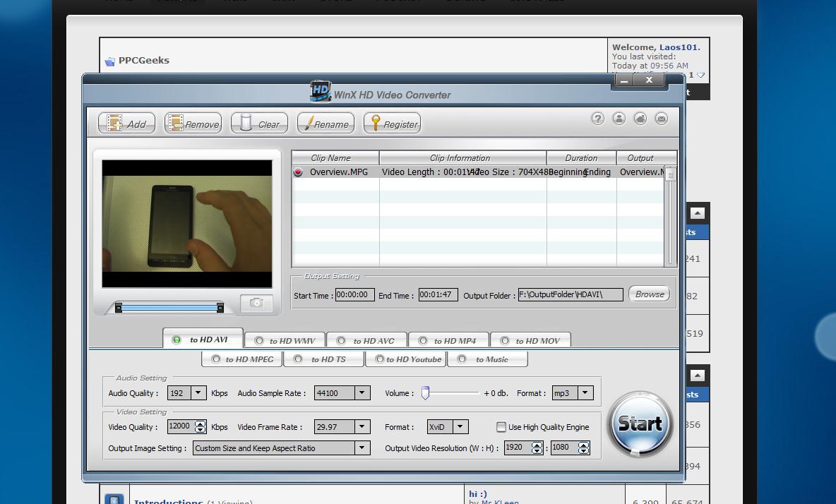This screenshot has height=504, width=836.
Task: Click the Browse button for output folder
Action: tap(650, 294)
